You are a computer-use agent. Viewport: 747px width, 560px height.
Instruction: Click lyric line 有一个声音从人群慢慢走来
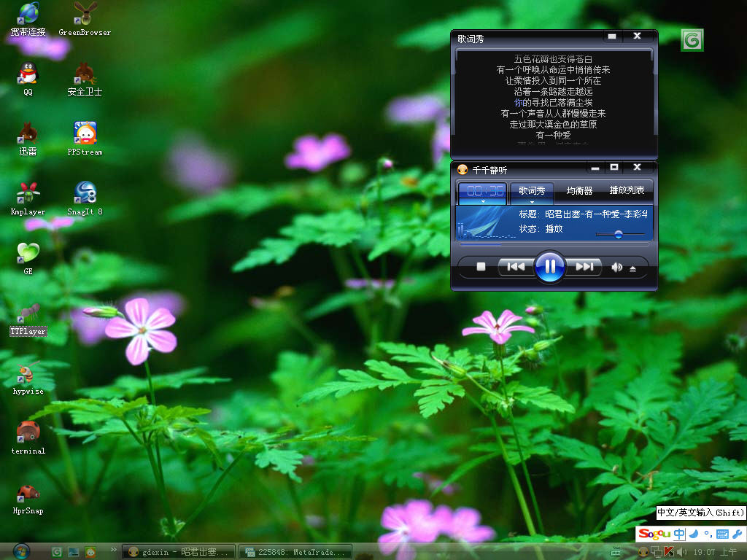click(553, 114)
